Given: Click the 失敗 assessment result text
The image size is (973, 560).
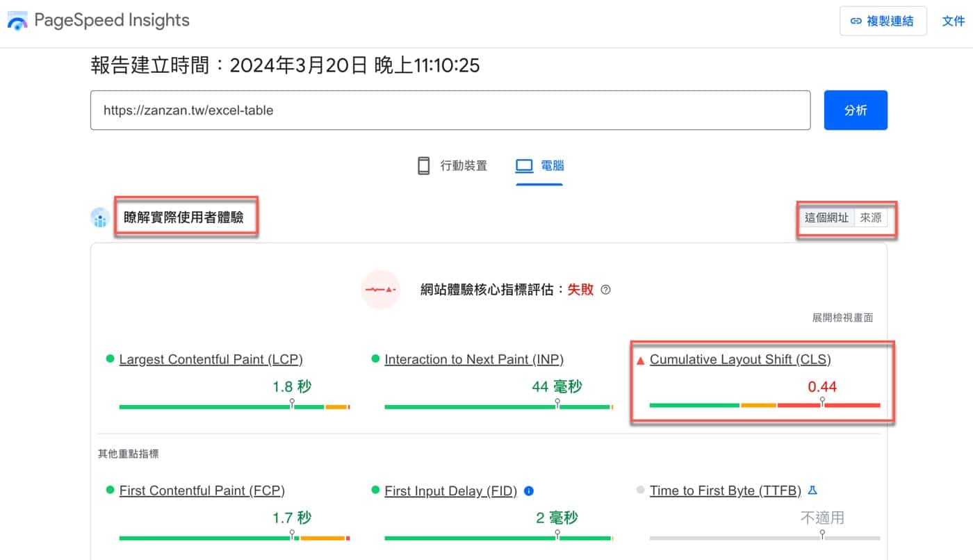Looking at the screenshot, I should (x=580, y=290).
